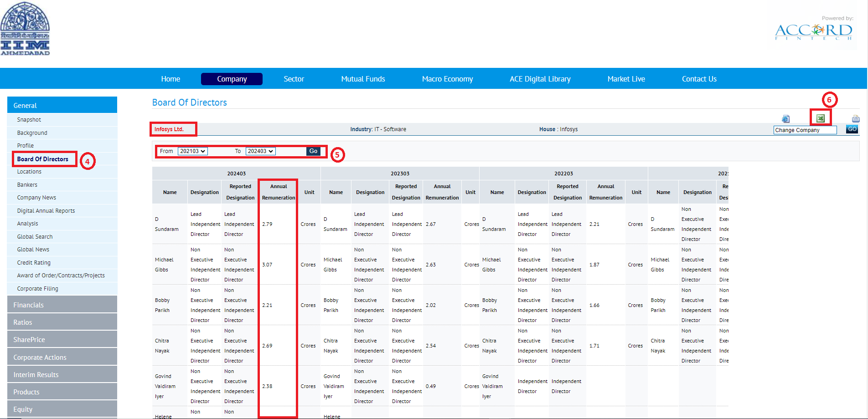Click Govind Vaidiram Iyer's 2.38 remuneration
The image size is (868, 419).
pos(267,386)
